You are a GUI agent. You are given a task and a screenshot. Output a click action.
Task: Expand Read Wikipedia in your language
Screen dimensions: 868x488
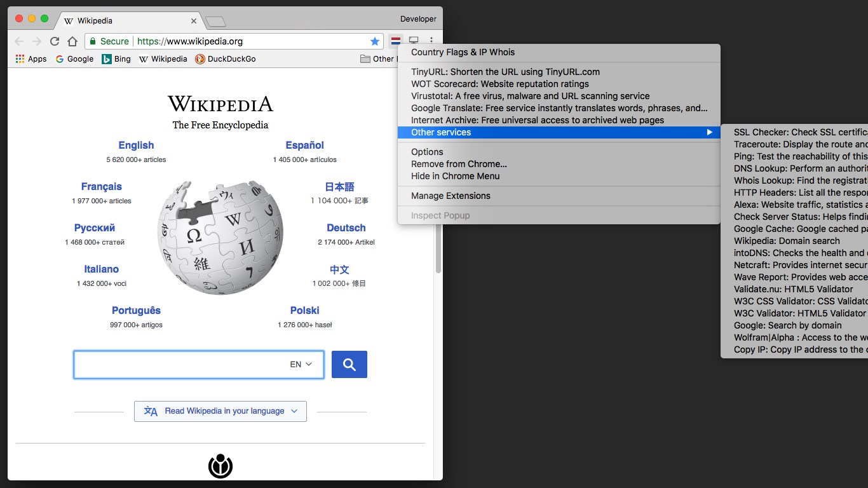(x=220, y=411)
